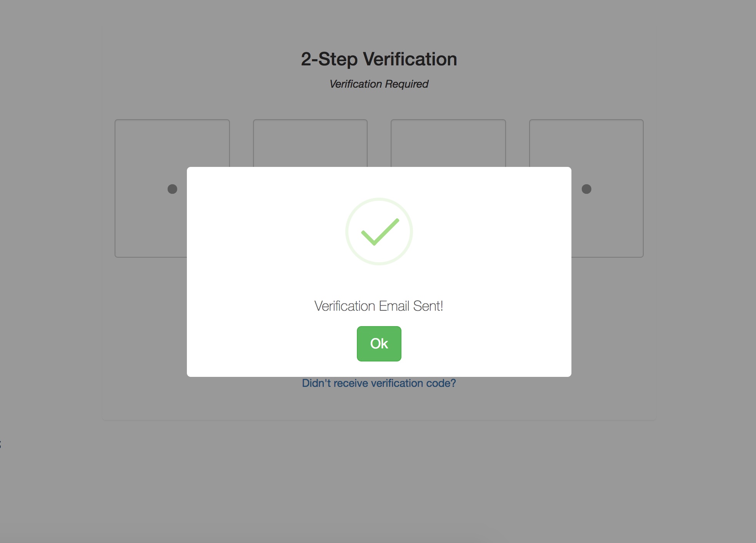
Task: Click the word "Email" in the dialog message
Action: pos(394,306)
